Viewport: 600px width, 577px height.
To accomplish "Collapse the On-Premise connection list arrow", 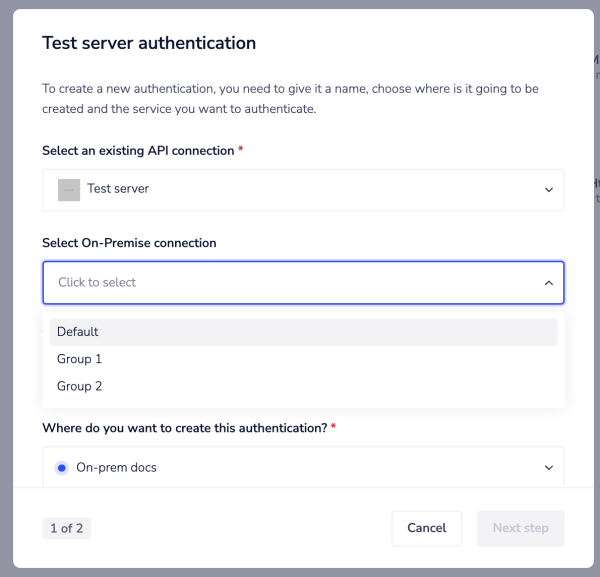I will click(548, 283).
